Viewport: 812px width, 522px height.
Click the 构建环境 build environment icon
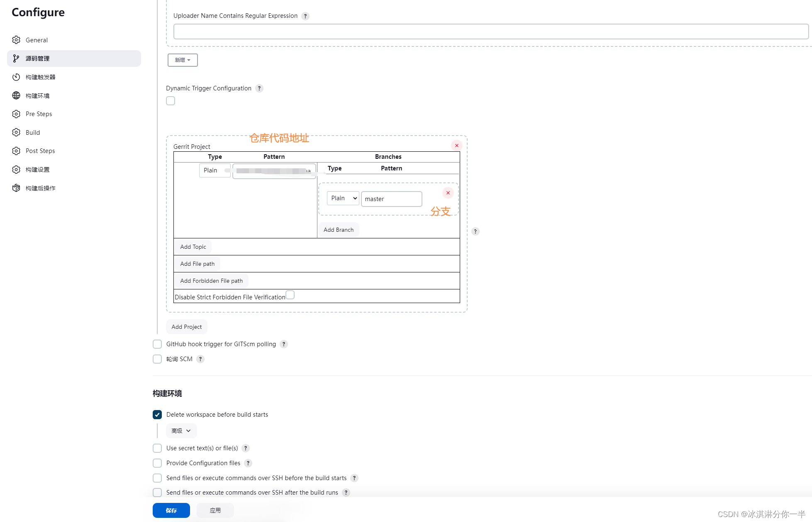click(17, 95)
